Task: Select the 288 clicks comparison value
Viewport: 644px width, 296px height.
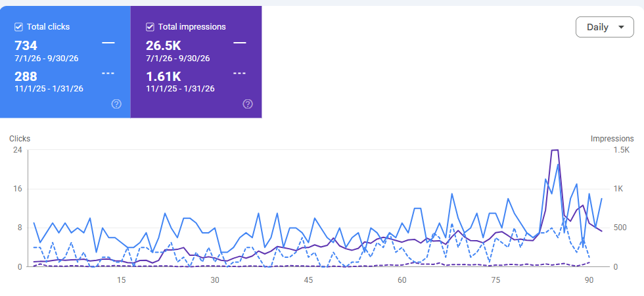Action: click(26, 76)
